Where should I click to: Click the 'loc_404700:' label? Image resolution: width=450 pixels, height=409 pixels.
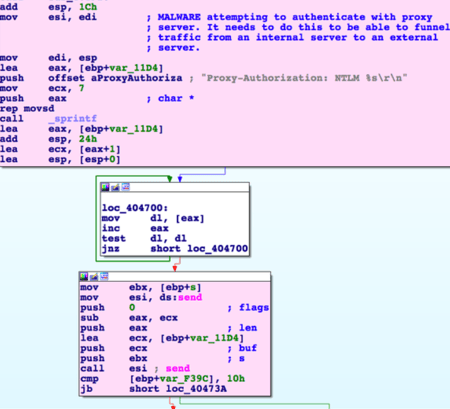coord(135,208)
